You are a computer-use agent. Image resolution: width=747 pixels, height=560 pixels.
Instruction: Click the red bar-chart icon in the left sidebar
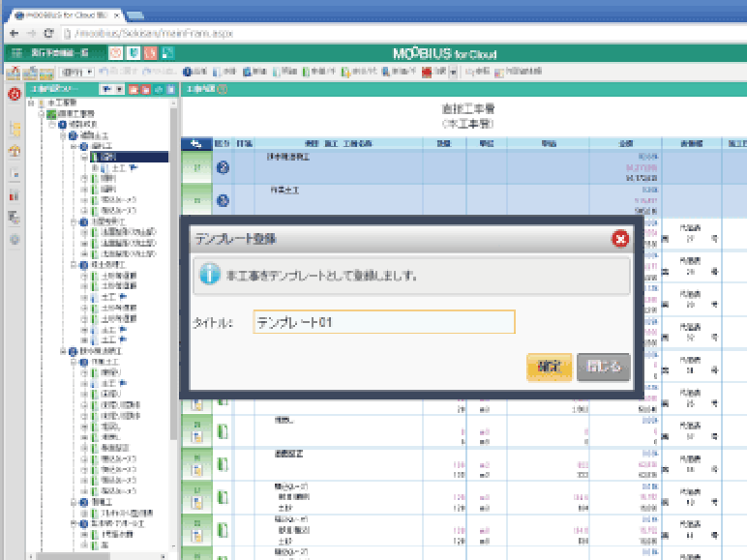point(15,195)
